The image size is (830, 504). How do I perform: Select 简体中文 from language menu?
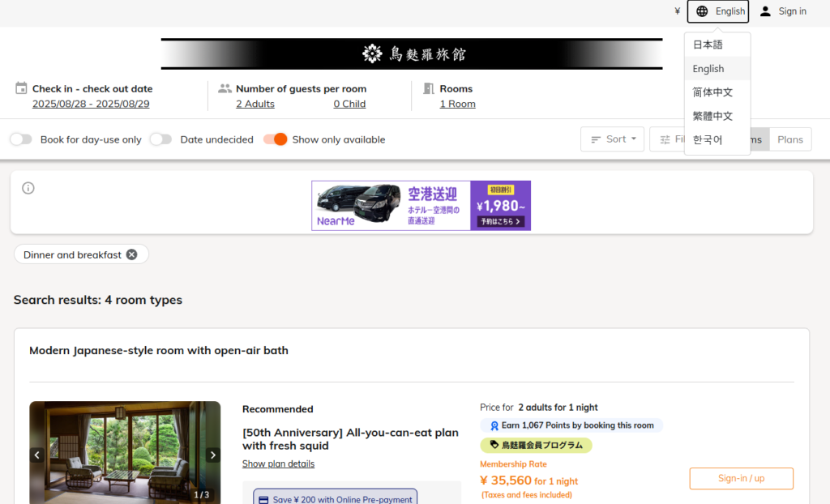tap(717, 92)
